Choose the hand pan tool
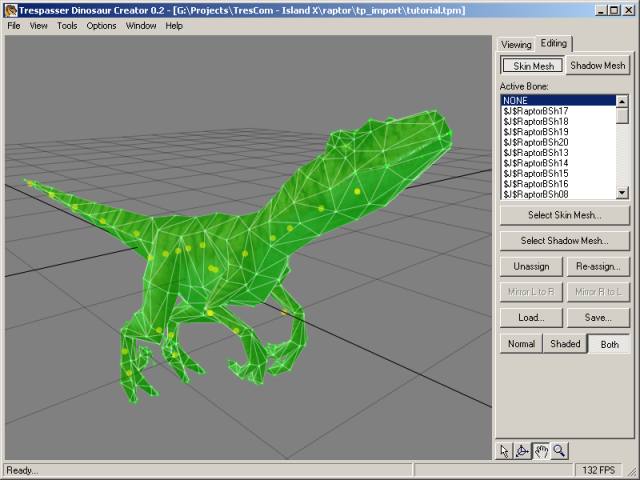640x480 pixels. pyautogui.click(x=541, y=451)
